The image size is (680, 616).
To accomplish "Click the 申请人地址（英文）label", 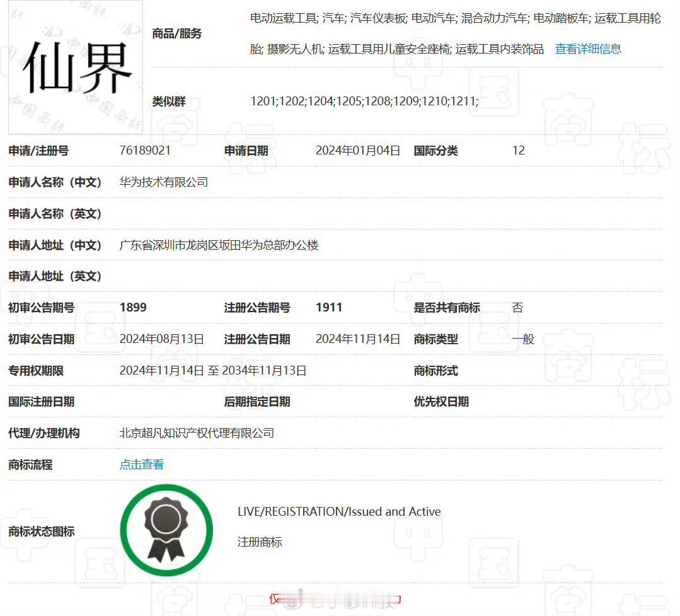I will pyautogui.click(x=55, y=276).
